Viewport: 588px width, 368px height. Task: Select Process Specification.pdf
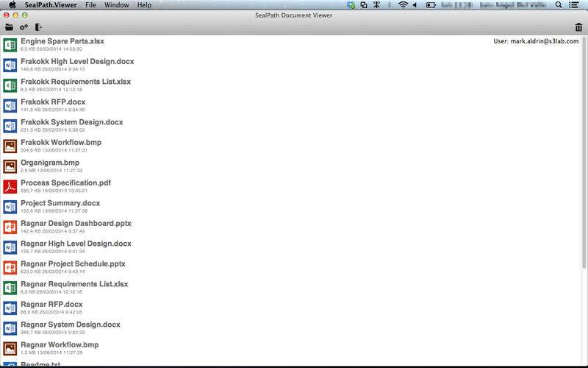click(65, 183)
